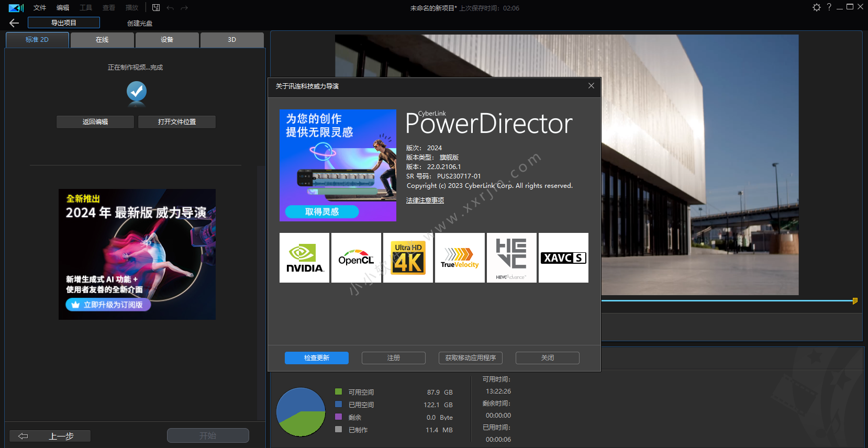Click the gray 已制作 legend swatch
The width and height of the screenshot is (868, 448).
click(338, 429)
